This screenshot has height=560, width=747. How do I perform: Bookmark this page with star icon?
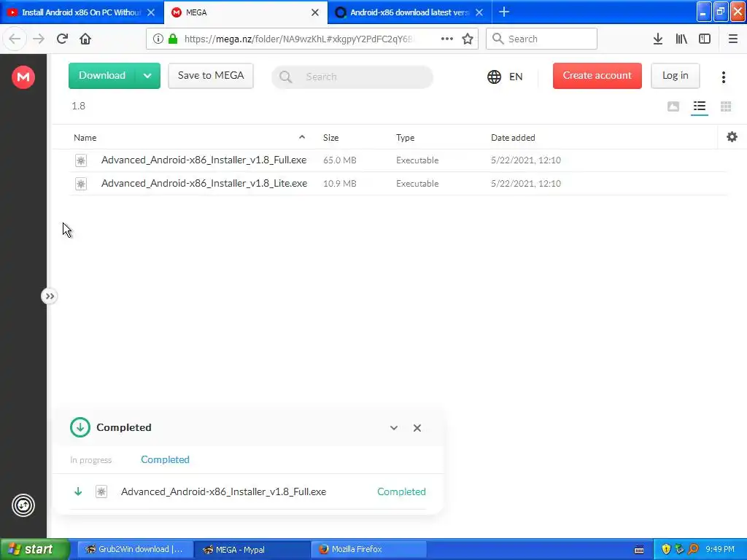[x=468, y=39]
